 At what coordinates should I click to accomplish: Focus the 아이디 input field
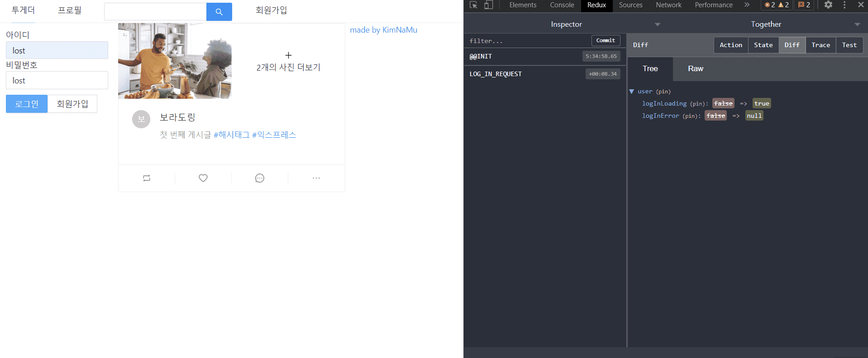[57, 50]
